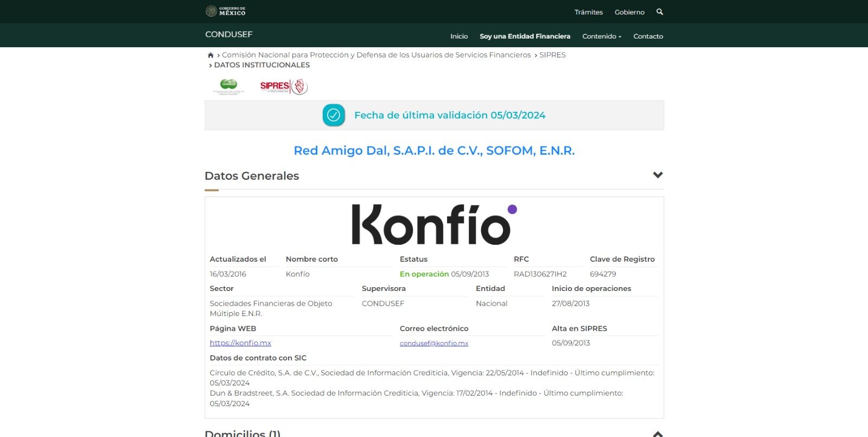Click the Dun & Bradstreet contract line
Viewport: 868px width, 437px height.
417,398
